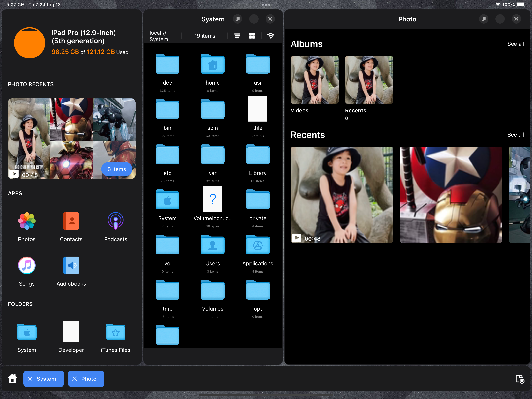Viewport: 532px width, 399px height.
Task: Open the Audiobooks app icon
Action: point(71,265)
